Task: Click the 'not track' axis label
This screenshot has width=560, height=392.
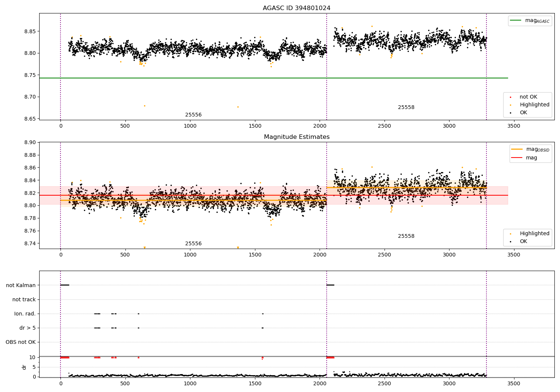Action: [24, 300]
